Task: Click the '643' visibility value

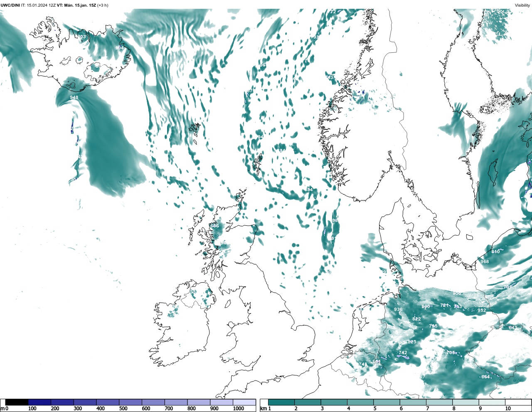Action: tap(513, 328)
